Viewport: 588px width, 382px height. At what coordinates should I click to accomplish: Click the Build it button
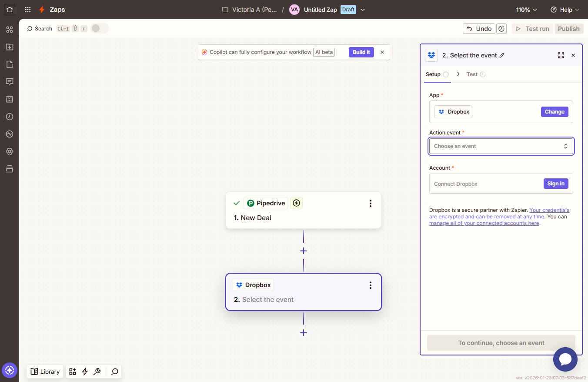pos(361,52)
